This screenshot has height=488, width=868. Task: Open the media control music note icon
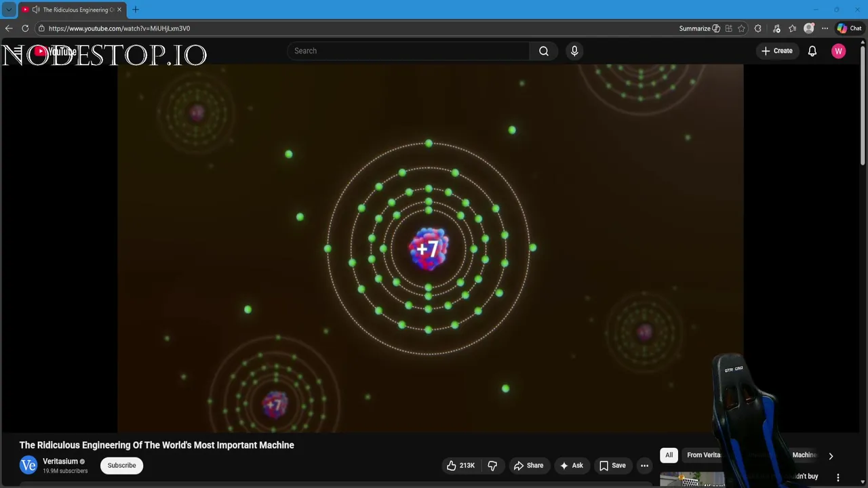[776, 28]
